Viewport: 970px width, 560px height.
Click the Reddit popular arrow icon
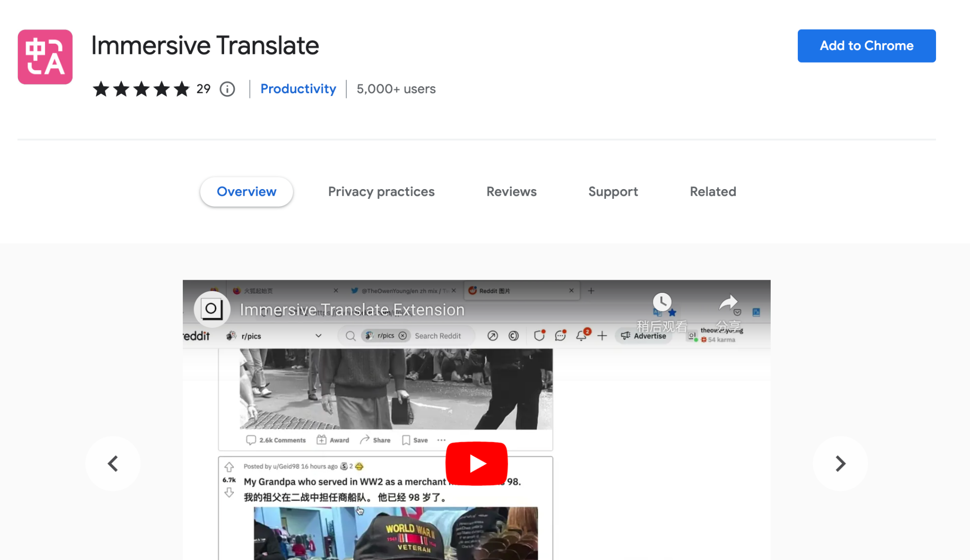(x=492, y=336)
